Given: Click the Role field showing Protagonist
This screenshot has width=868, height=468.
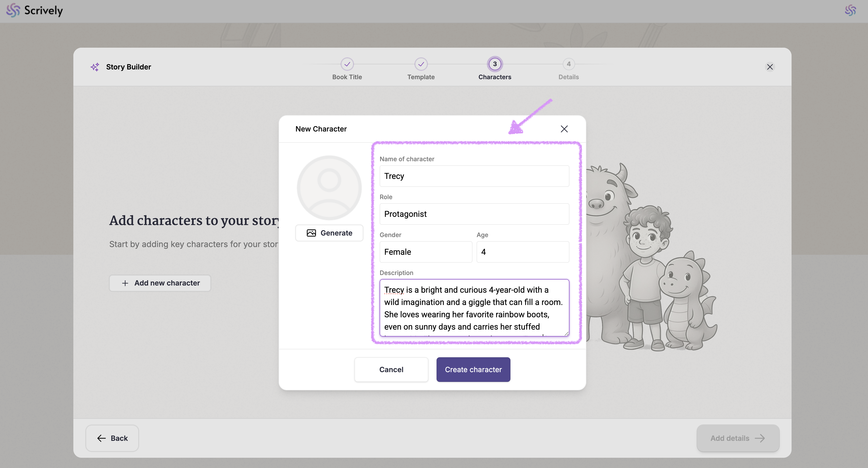Looking at the screenshot, I should [474, 214].
